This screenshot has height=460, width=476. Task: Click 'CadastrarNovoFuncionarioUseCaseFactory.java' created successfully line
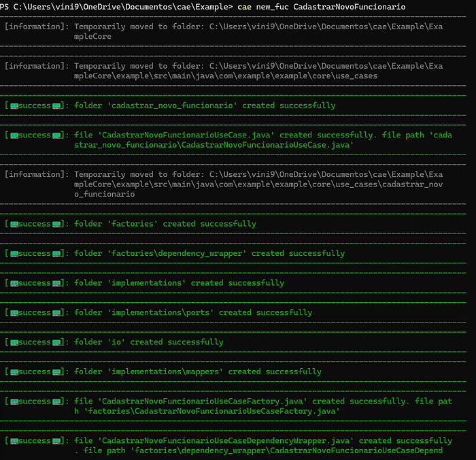pyautogui.click(x=263, y=401)
